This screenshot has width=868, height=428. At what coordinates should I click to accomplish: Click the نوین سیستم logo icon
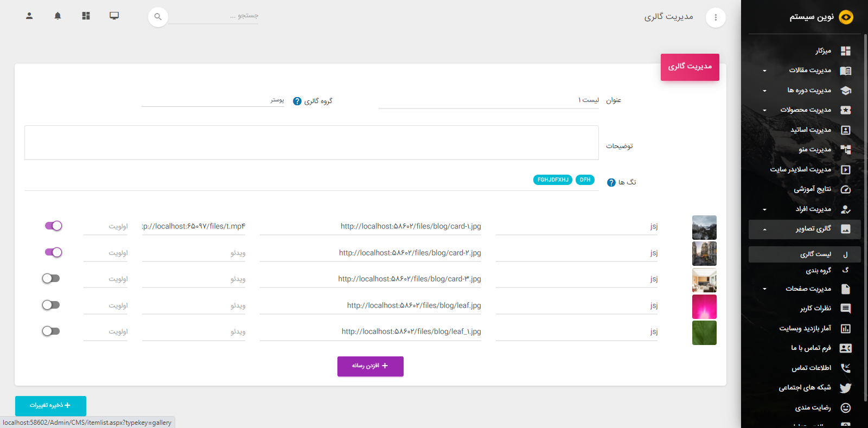click(846, 17)
